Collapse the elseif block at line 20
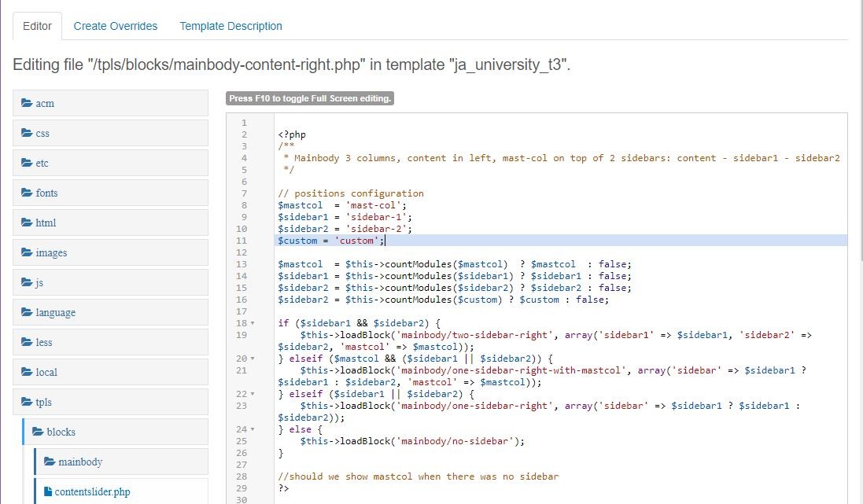Screen dimensions: 863x504 pos(253,359)
